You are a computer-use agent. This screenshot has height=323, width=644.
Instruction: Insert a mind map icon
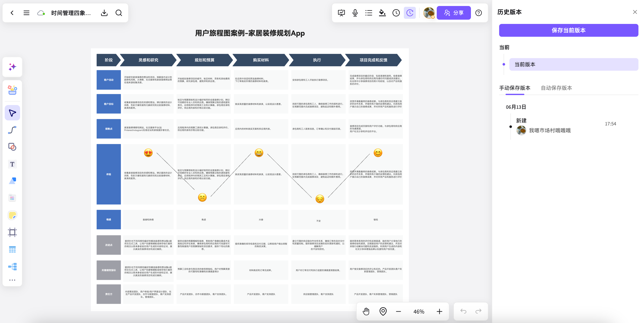12,267
